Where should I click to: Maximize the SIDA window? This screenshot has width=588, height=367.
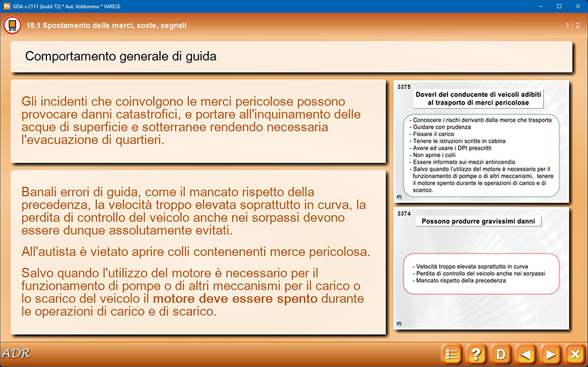pyautogui.click(x=559, y=6)
